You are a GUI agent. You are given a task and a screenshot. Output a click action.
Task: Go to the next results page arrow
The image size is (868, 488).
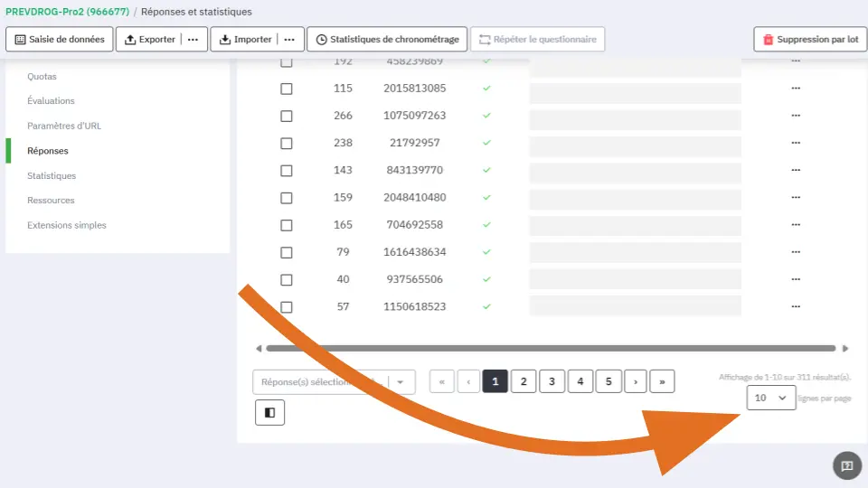point(636,382)
